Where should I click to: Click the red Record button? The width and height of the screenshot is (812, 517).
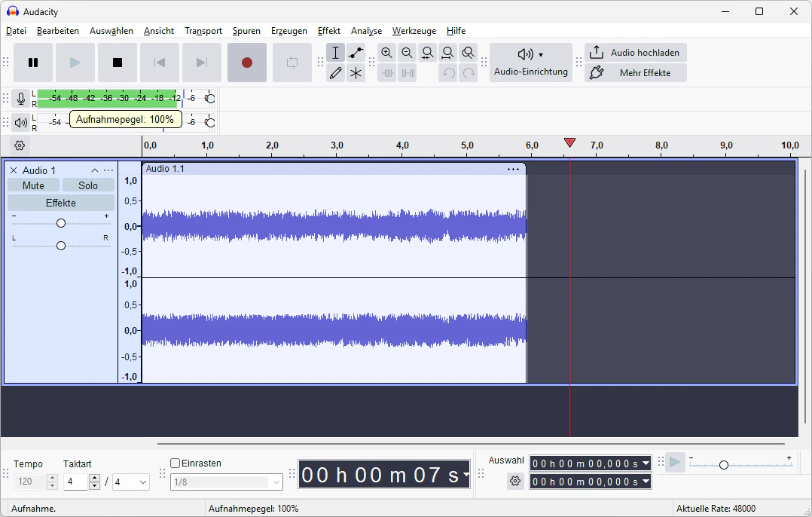pos(247,63)
